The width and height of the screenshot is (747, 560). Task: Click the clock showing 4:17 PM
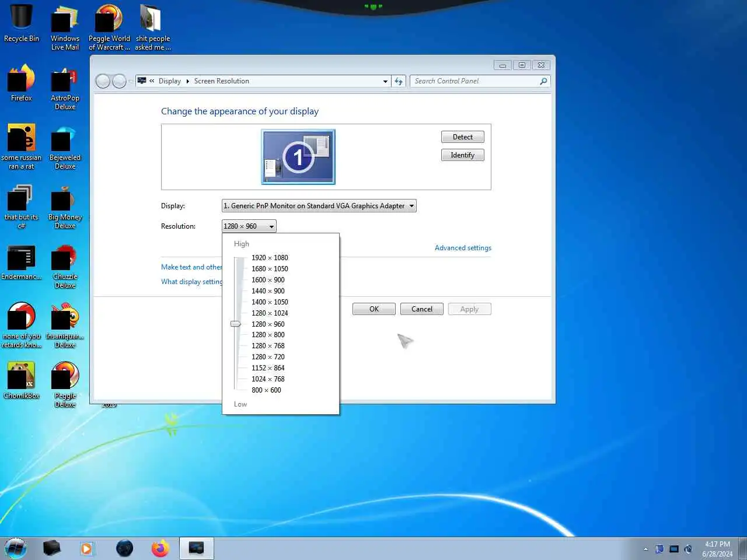click(x=717, y=549)
